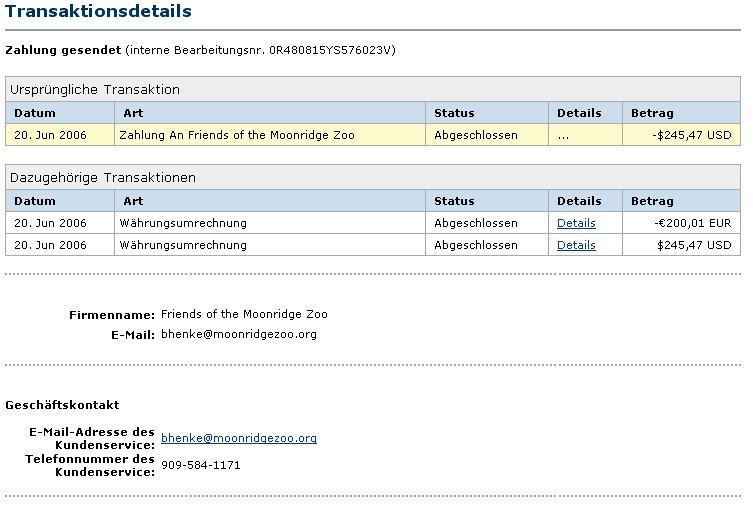
Task: Click the Transaktionsdetails page heading
Action: click(x=98, y=12)
